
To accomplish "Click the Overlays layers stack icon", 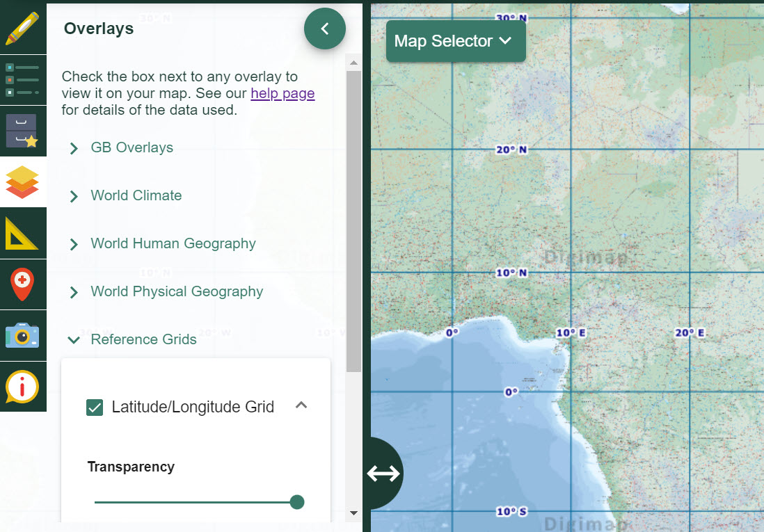I will tap(23, 182).
